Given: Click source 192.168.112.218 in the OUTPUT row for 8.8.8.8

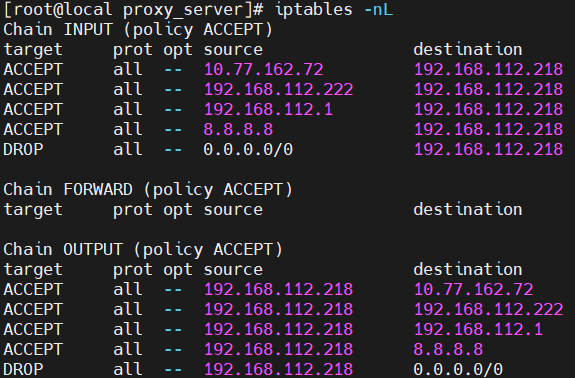Looking at the screenshot, I should [278, 349].
